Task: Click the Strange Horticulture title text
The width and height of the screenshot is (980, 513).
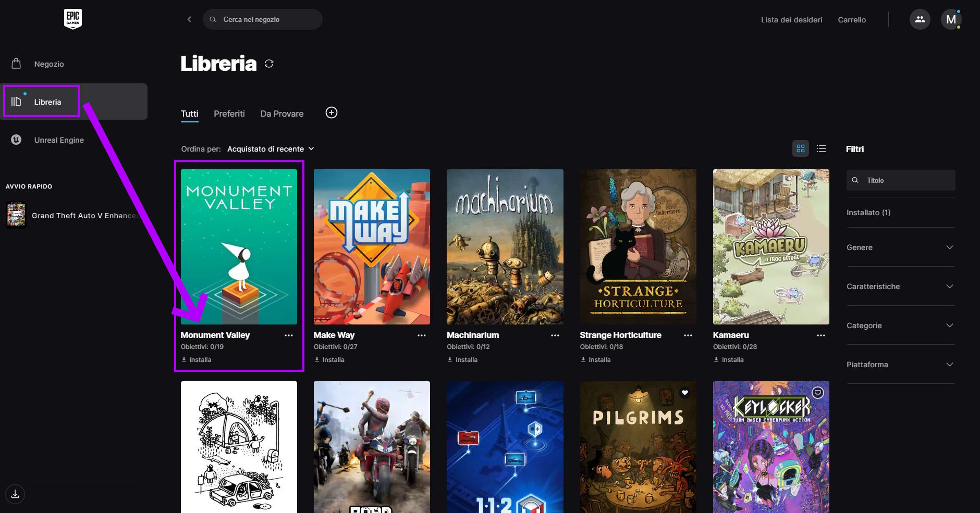Action: click(620, 335)
